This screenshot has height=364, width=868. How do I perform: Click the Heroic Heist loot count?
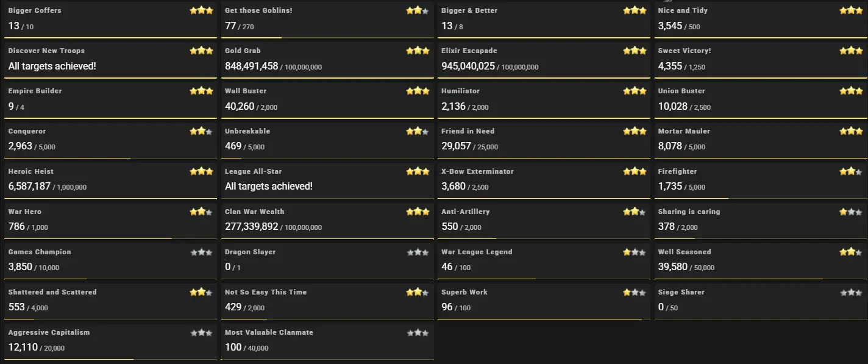(x=29, y=187)
